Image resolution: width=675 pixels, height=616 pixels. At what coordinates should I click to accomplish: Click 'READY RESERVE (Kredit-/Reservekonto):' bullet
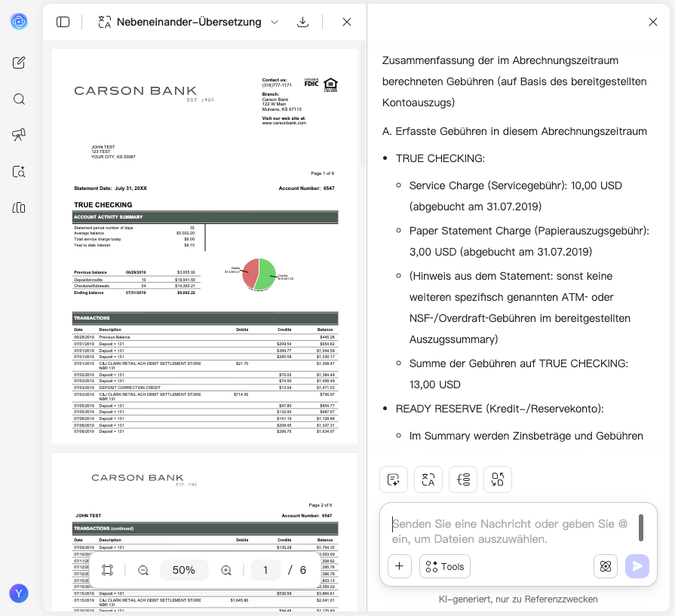point(499,409)
